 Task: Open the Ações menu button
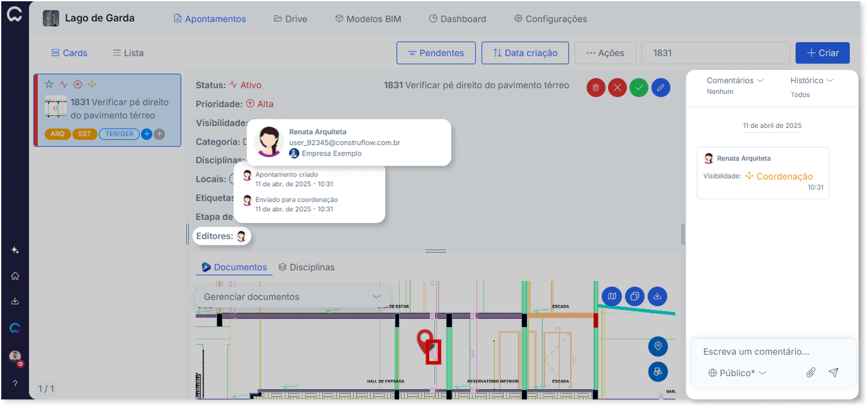tap(605, 53)
